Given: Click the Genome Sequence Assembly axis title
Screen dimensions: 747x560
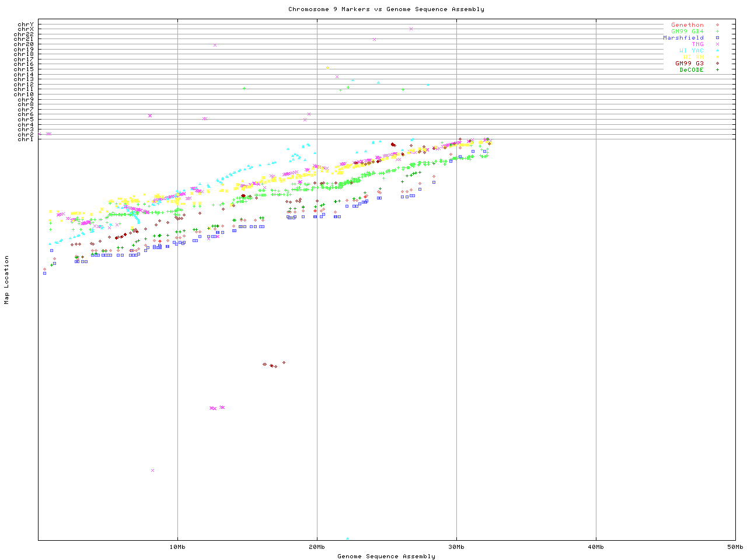Looking at the screenshot, I should pos(386,556).
